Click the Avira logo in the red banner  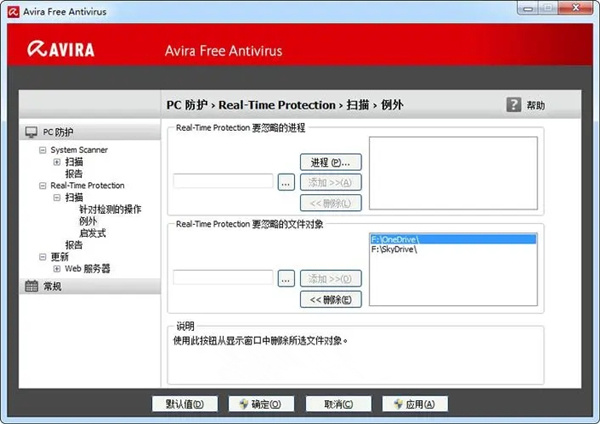[61, 49]
